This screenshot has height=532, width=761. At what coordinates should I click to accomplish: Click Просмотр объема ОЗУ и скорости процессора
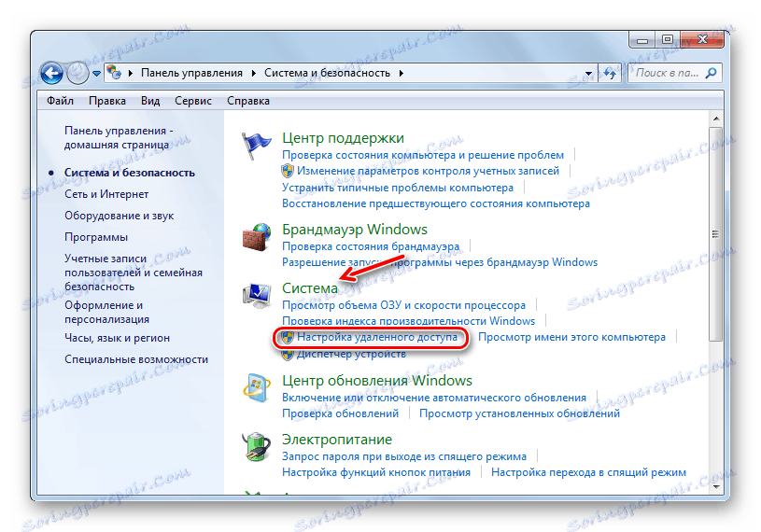[403, 305]
